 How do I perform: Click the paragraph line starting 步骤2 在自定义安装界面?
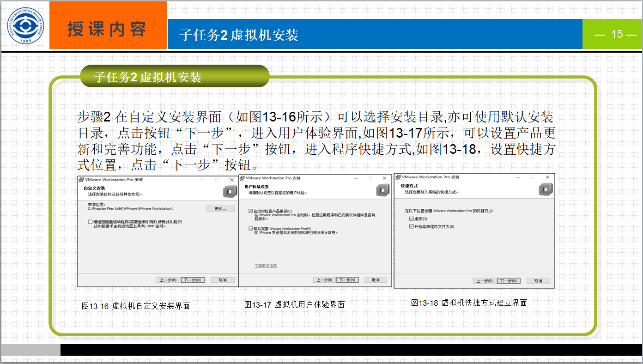pyautogui.click(x=315, y=117)
